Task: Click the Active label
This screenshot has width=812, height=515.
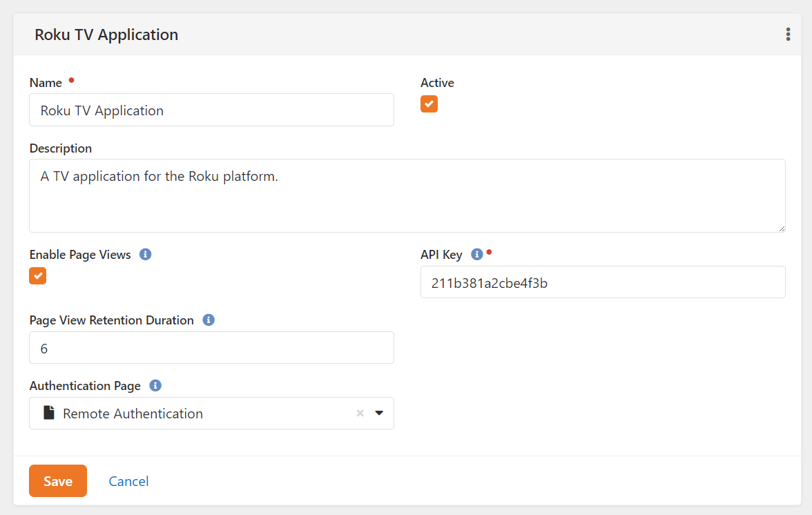Action: pos(437,83)
